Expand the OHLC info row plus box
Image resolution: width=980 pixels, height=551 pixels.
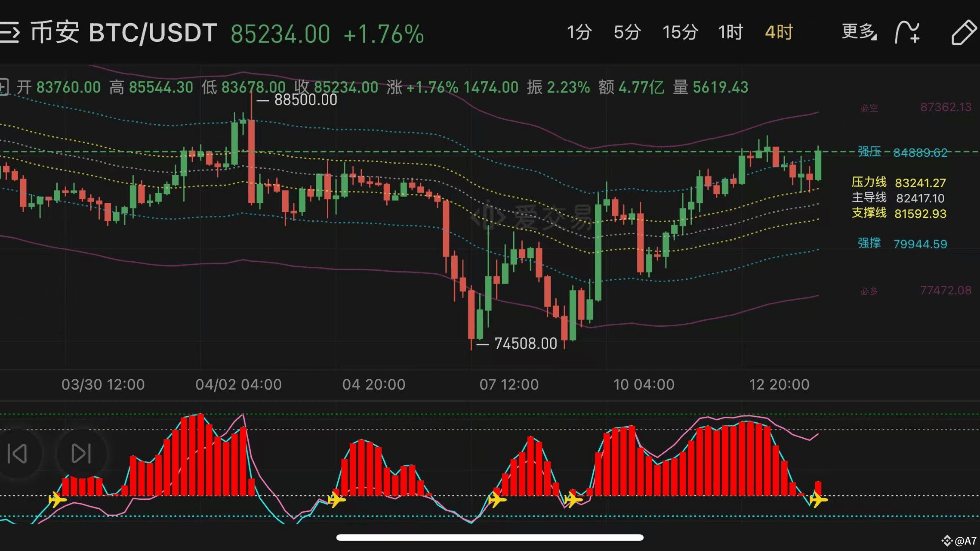(x=3, y=87)
